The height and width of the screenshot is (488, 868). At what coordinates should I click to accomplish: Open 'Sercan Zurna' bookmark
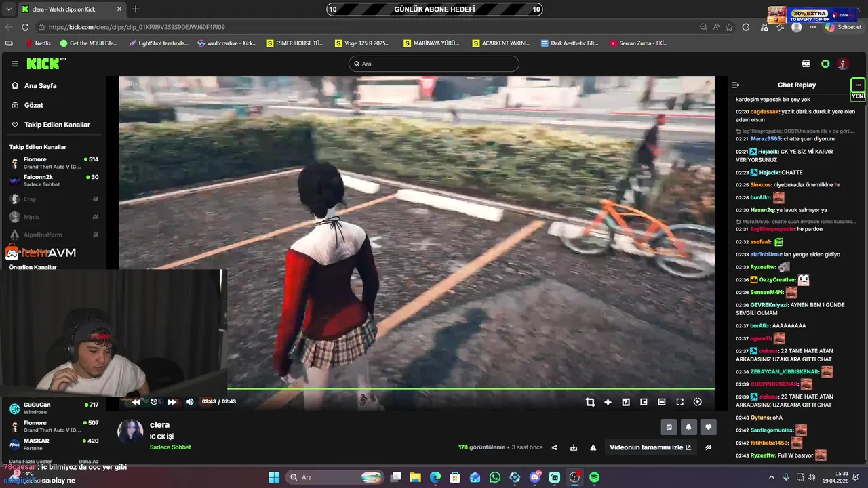(x=638, y=43)
